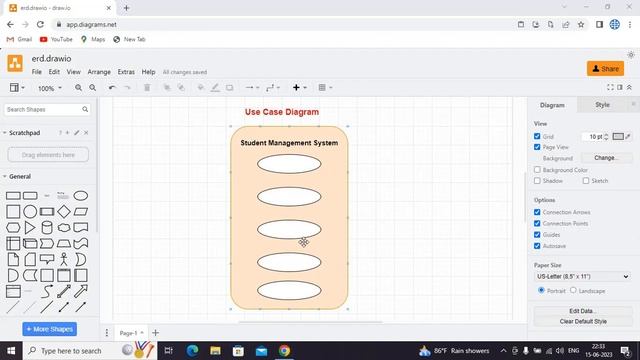Select the triangle shape in General palette
This screenshot has height=360, width=640.
(x=30, y=227)
